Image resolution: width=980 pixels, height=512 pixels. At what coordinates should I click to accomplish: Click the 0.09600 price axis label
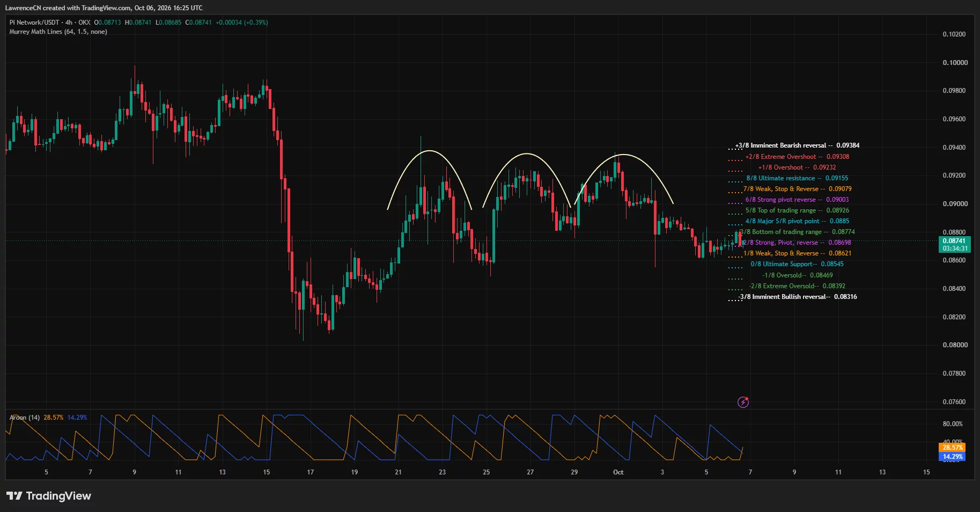[954, 119]
